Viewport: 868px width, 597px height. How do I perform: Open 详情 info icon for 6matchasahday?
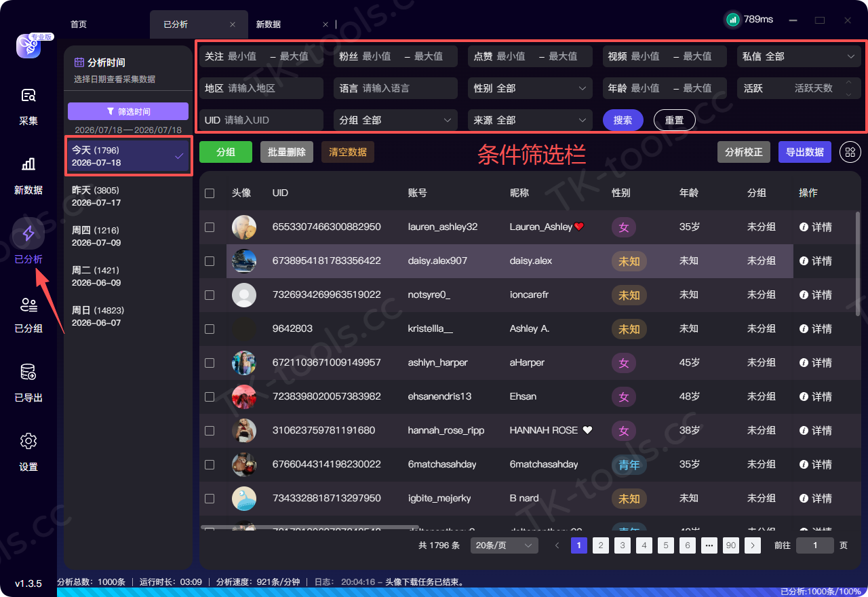point(804,465)
